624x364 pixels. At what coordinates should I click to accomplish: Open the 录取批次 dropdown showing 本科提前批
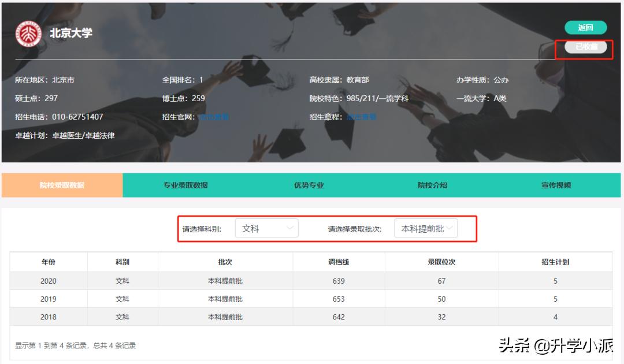[425, 228]
